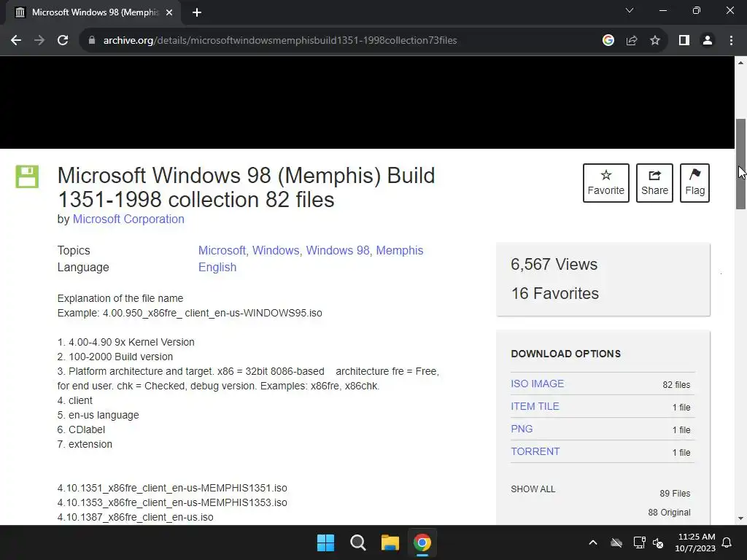Open the Microsoft topic link
Screen dimensions: 747x560
222,251
